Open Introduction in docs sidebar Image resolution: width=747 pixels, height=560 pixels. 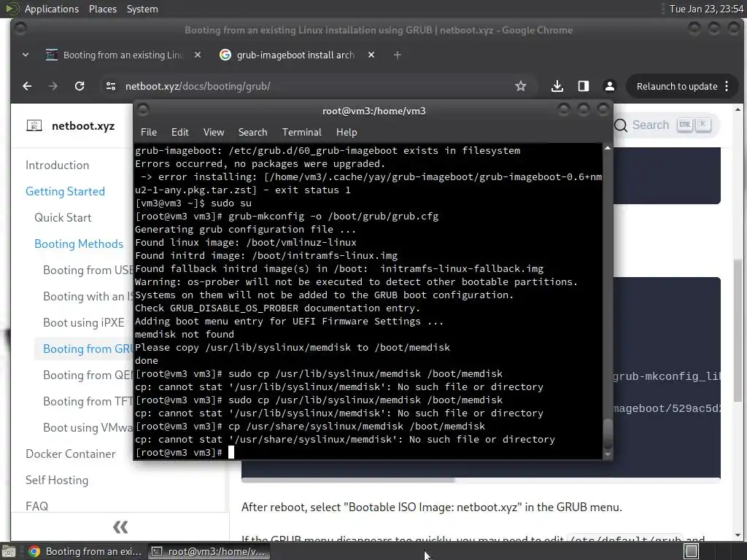point(57,166)
